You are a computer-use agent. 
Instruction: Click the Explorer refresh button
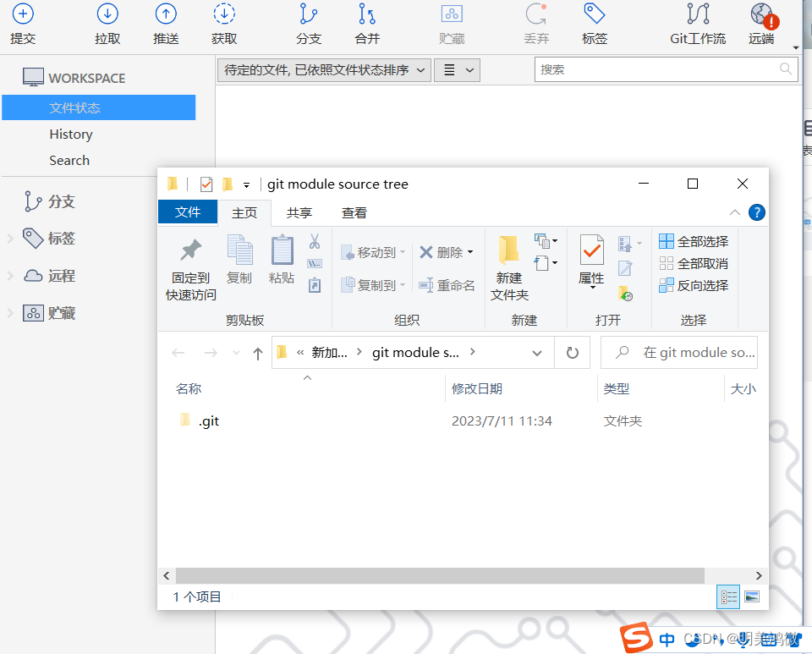(573, 353)
